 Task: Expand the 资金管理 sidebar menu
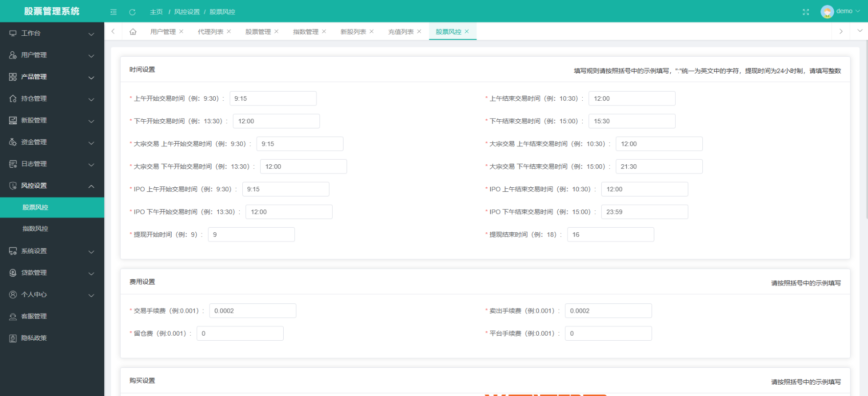[52, 142]
